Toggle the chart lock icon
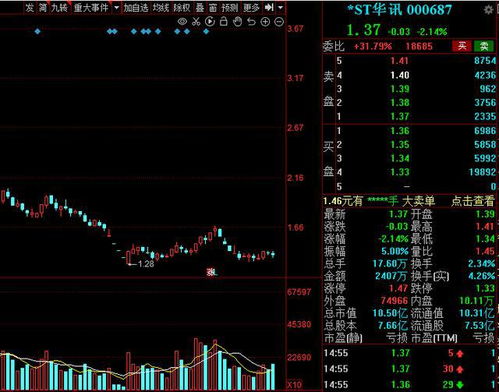 224,22
